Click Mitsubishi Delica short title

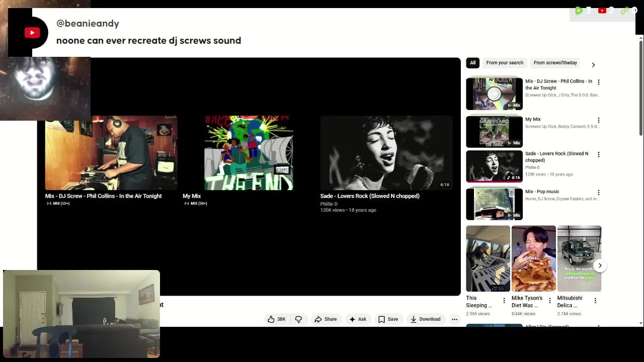coord(570,302)
